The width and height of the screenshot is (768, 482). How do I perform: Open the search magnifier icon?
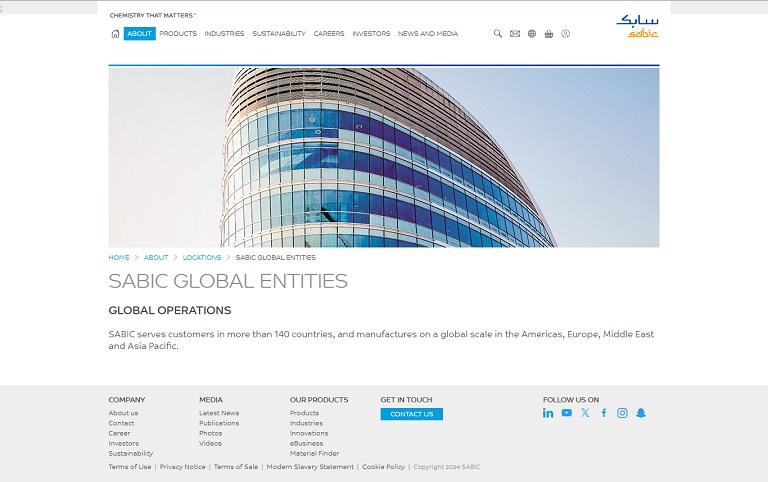498,34
